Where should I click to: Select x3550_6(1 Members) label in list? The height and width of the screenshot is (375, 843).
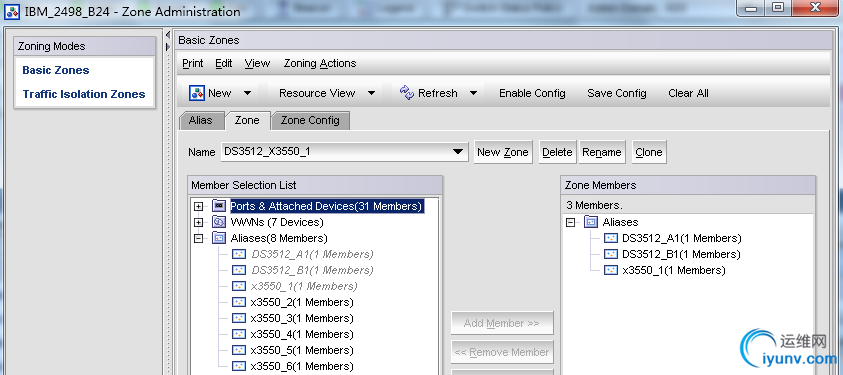302,366
